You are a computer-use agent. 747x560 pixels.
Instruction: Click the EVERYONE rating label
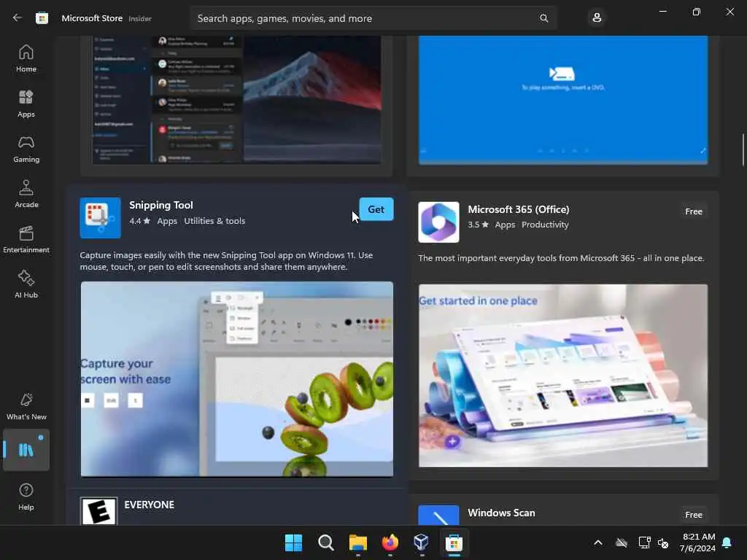149,505
